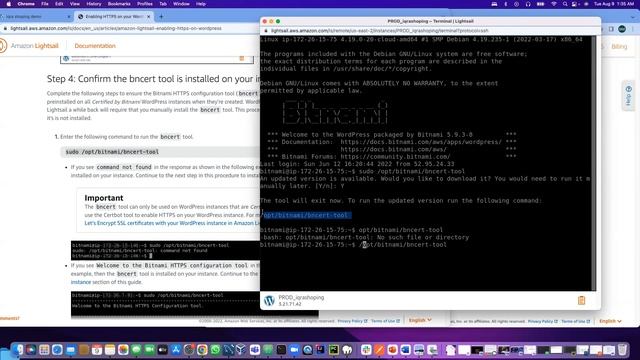Open the Chrome side panel icon

point(611,29)
